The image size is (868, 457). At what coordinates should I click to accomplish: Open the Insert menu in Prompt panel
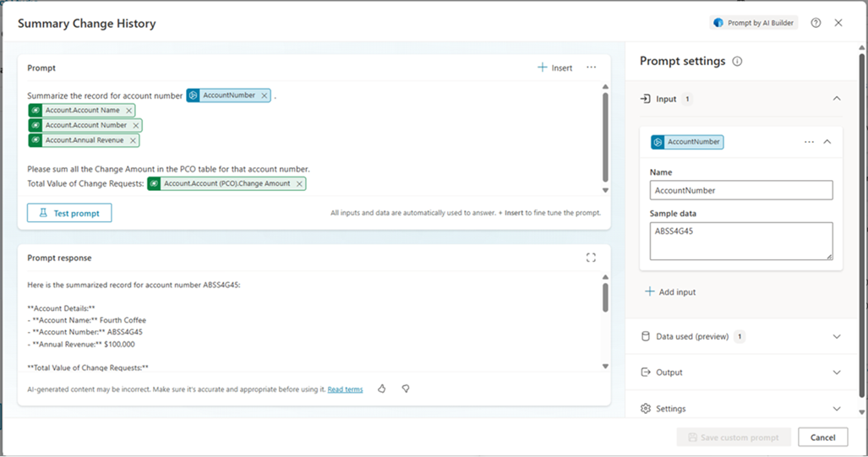pos(555,68)
